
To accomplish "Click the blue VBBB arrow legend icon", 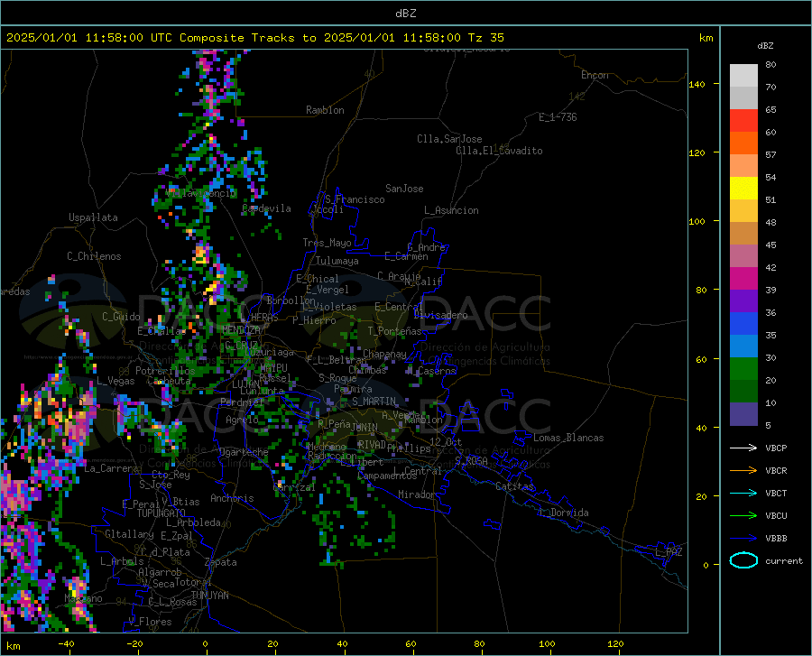I will [743, 539].
